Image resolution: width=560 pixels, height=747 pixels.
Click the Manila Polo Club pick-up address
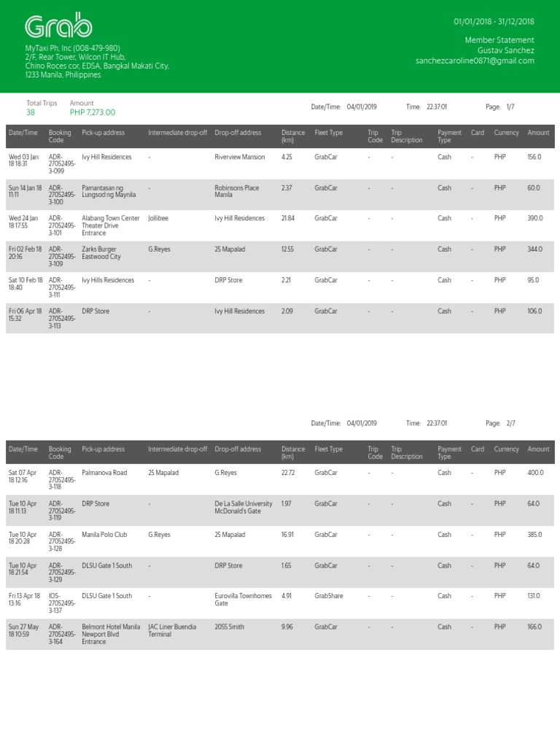point(104,535)
